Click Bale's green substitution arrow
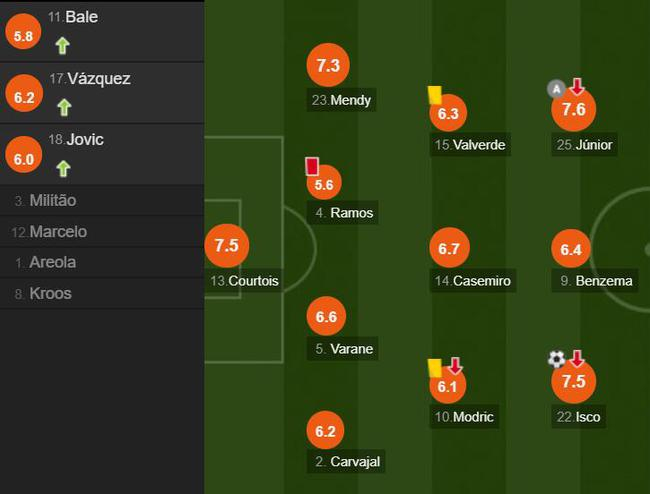The width and height of the screenshot is (650, 494). point(63,45)
